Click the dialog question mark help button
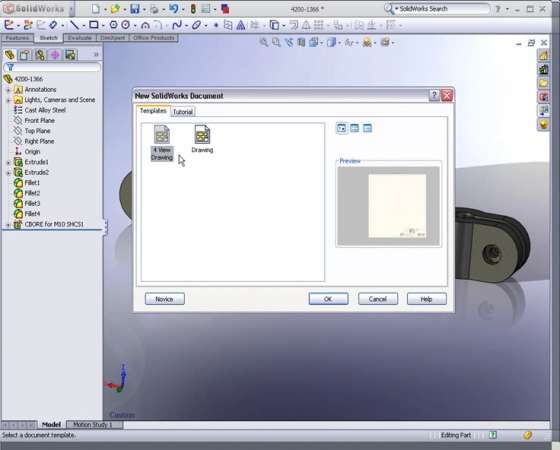The height and width of the screenshot is (450, 560). click(434, 95)
